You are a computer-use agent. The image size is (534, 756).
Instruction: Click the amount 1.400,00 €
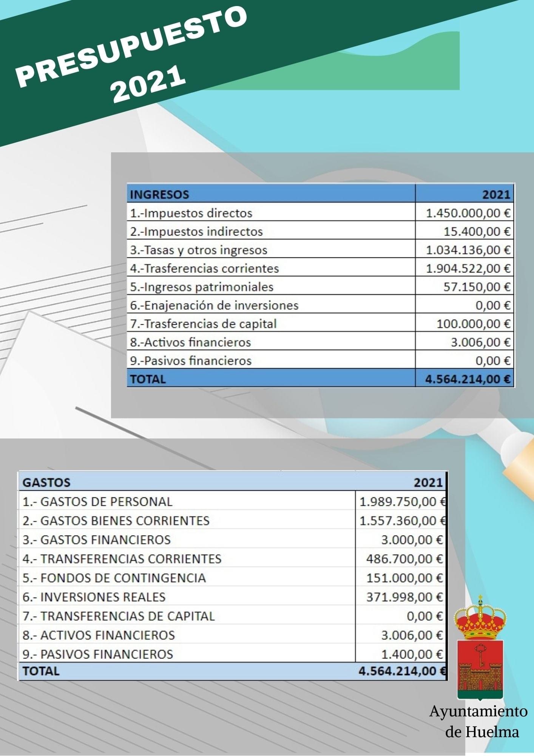pos(412,654)
